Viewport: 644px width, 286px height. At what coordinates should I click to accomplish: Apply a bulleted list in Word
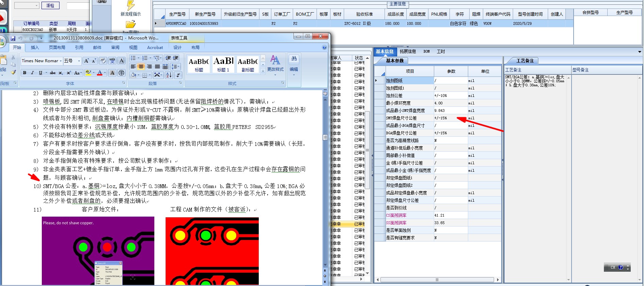[133, 58]
